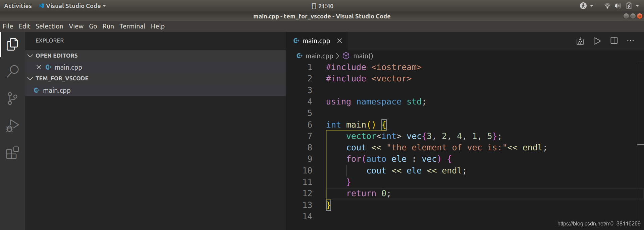Click the 'using namespace std;' line
The image size is (644, 230).
tap(376, 102)
